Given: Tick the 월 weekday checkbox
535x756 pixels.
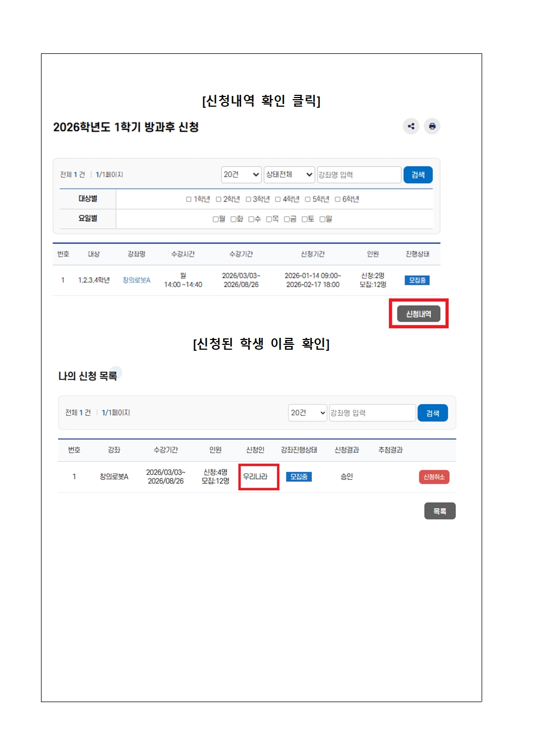Looking at the screenshot, I should tap(216, 219).
